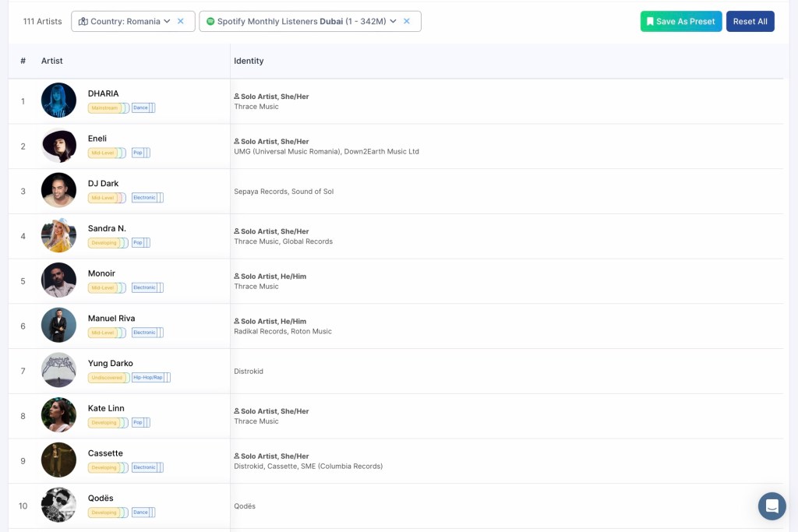
Task: Remove the Country: Romania filter with X
Action: click(x=181, y=22)
